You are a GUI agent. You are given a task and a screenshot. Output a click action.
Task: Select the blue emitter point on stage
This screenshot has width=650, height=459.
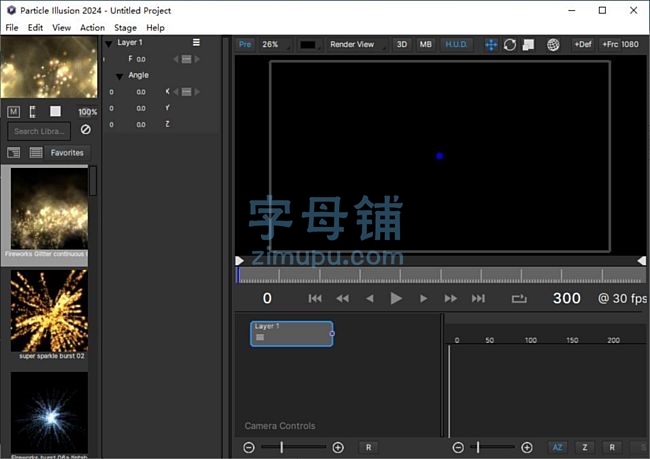[x=439, y=156]
